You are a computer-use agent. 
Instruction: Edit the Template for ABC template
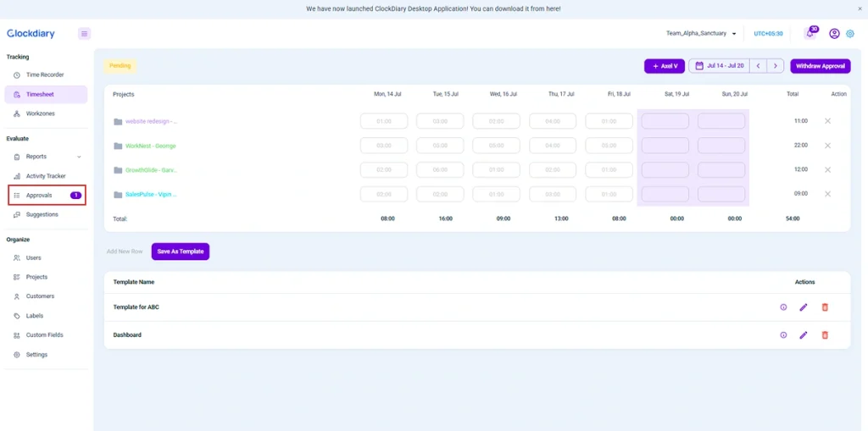click(804, 307)
